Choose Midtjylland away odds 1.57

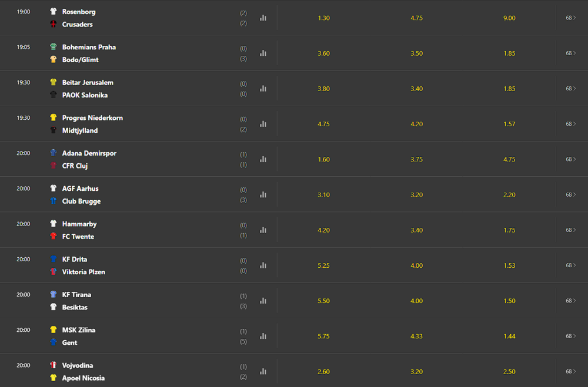(x=509, y=124)
